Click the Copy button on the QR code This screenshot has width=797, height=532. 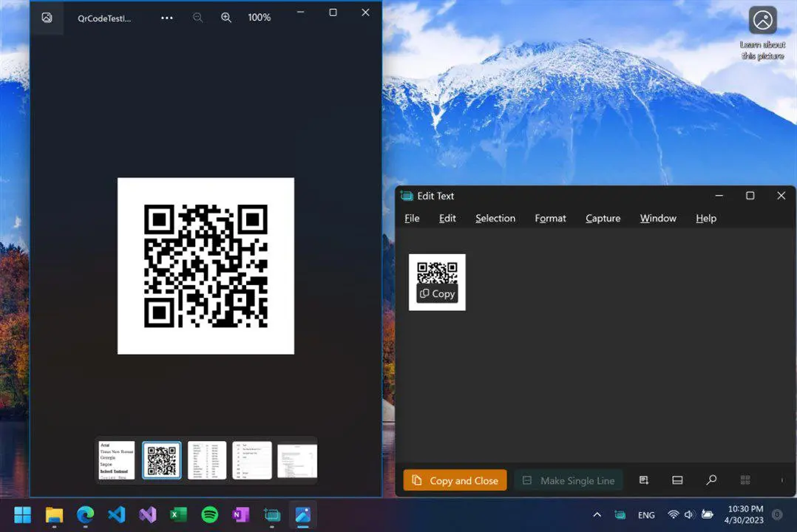[x=437, y=293]
